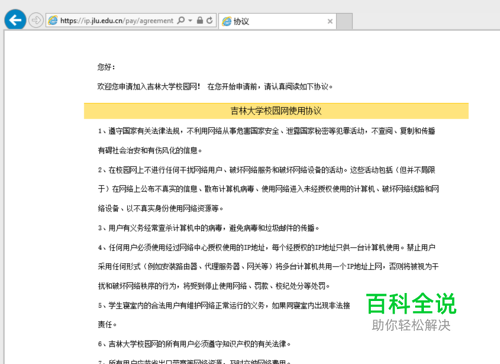The image size is (500, 364).
Task: Click clause 2 text beginning 在校园网上不进行
Action: 268,189
